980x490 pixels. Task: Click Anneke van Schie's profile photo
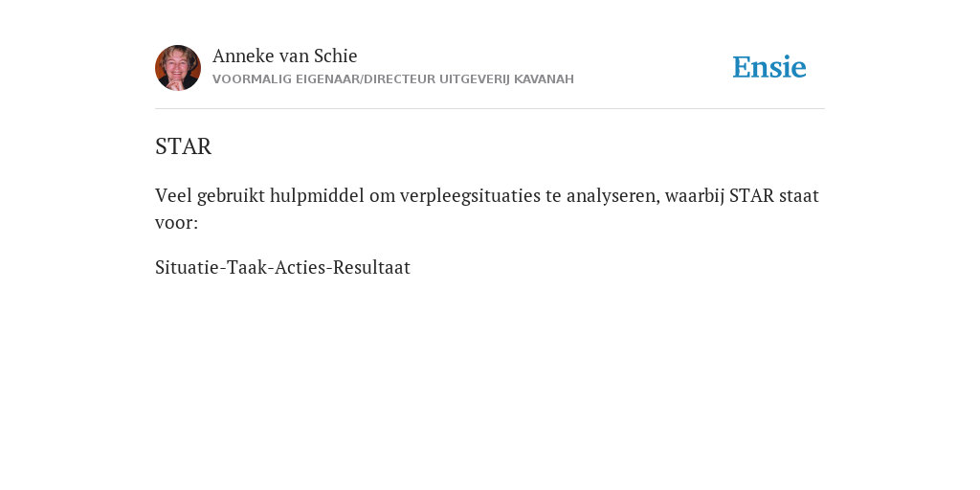[178, 68]
